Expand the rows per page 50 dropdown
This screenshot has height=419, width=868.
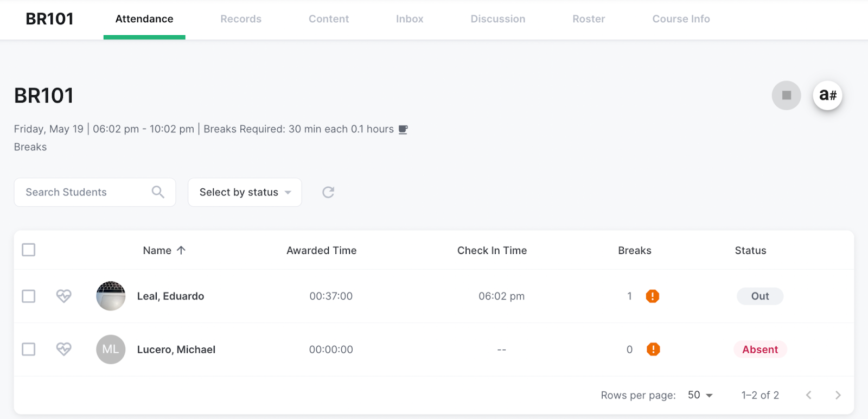click(700, 395)
